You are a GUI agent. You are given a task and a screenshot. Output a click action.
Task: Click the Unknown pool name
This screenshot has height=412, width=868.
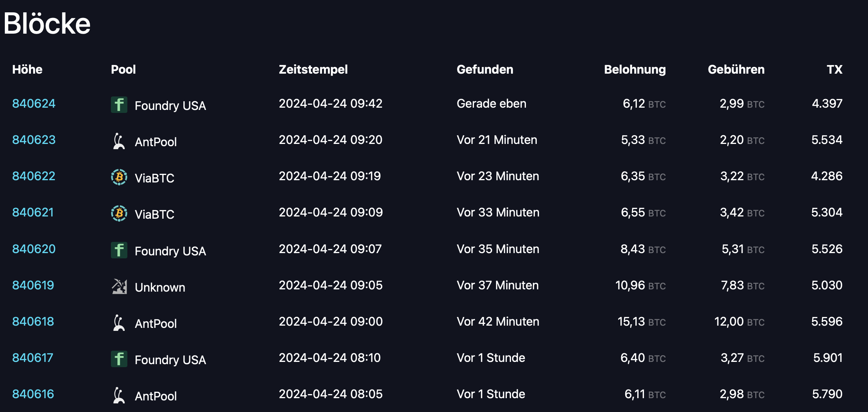160,287
